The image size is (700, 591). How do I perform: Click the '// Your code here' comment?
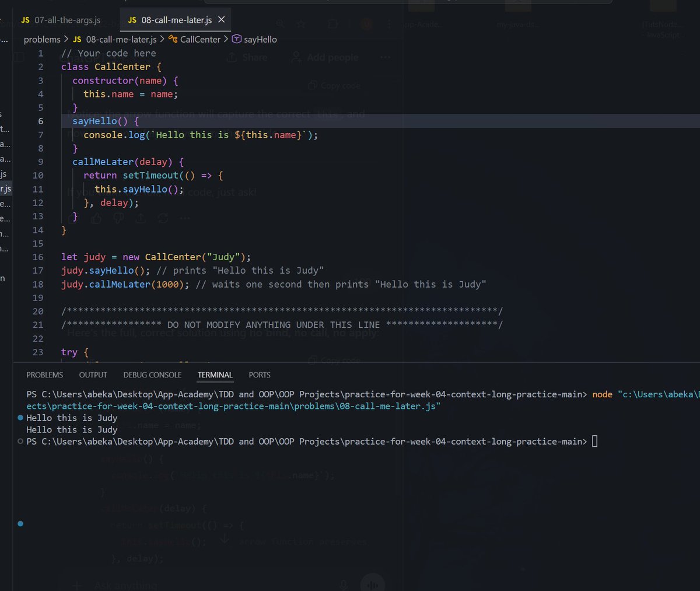coord(108,53)
